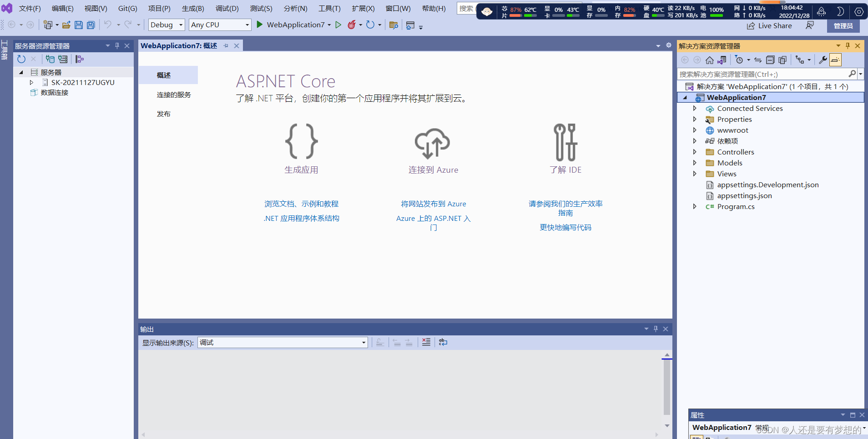The width and height of the screenshot is (868, 439).
Task: Click the restart browser-refresh icon in main toolbar
Action: click(x=370, y=25)
